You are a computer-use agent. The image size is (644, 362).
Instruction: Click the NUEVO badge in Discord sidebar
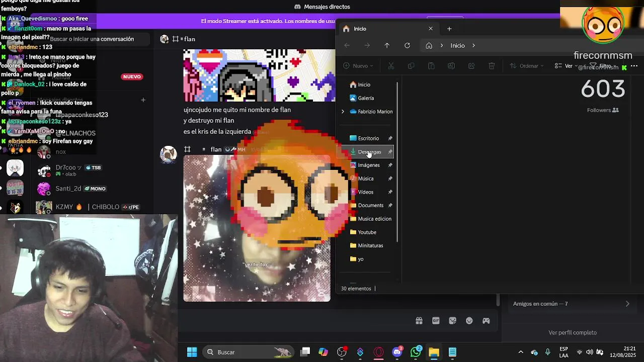pos(132,76)
